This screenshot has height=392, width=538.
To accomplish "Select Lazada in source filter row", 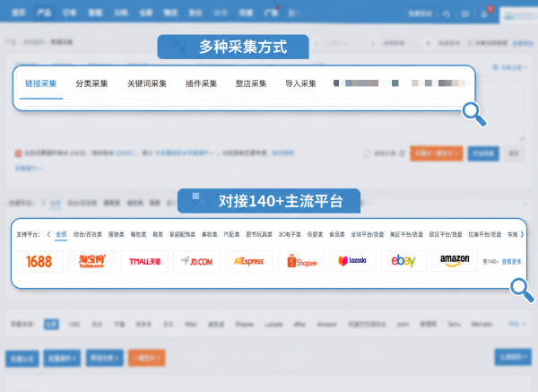I will (x=273, y=324).
